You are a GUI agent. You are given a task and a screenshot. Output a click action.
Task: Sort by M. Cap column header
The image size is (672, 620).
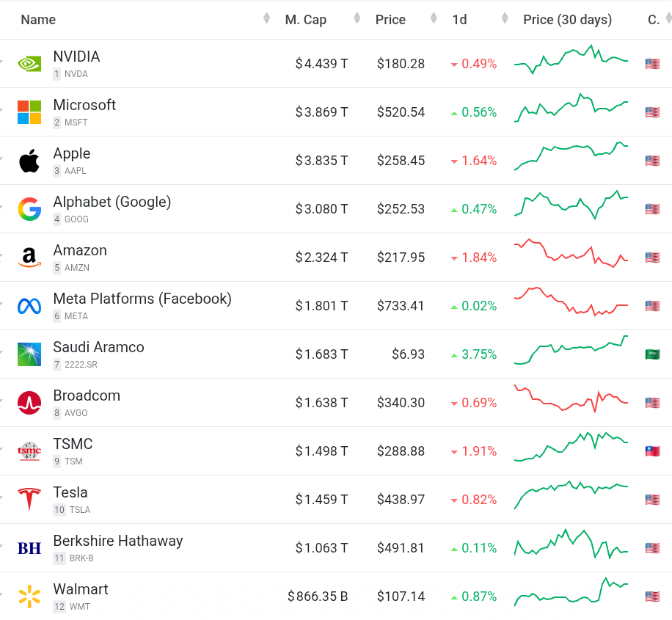point(305,20)
